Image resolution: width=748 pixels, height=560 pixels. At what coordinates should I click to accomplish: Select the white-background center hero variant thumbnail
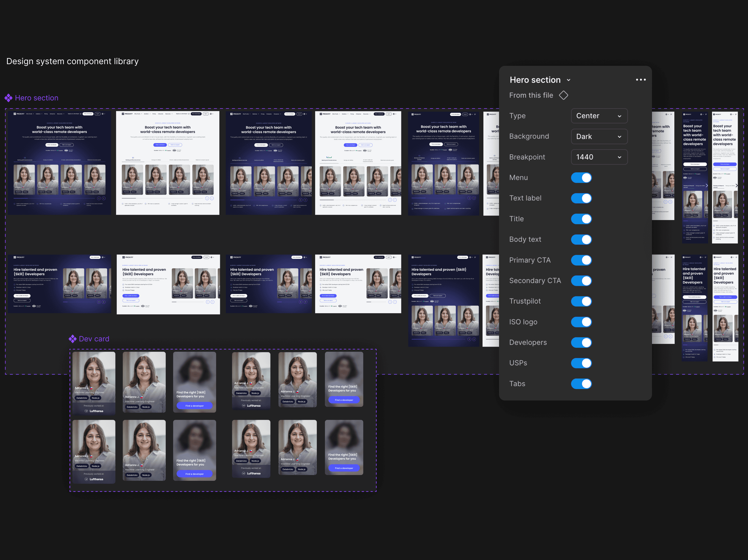pyautogui.click(x=167, y=163)
